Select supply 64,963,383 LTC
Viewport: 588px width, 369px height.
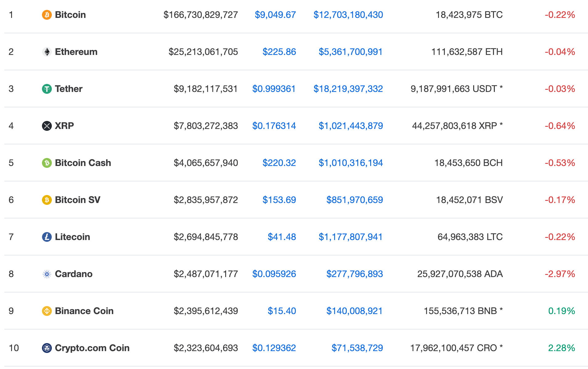470,237
